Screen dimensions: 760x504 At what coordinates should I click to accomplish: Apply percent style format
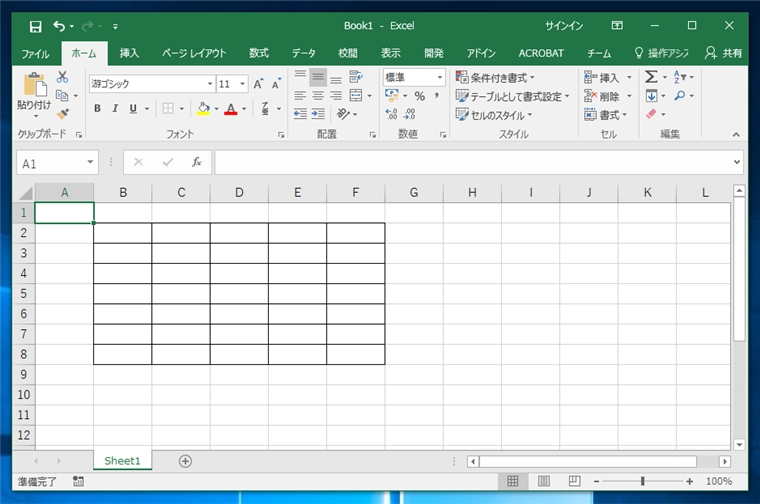point(420,96)
